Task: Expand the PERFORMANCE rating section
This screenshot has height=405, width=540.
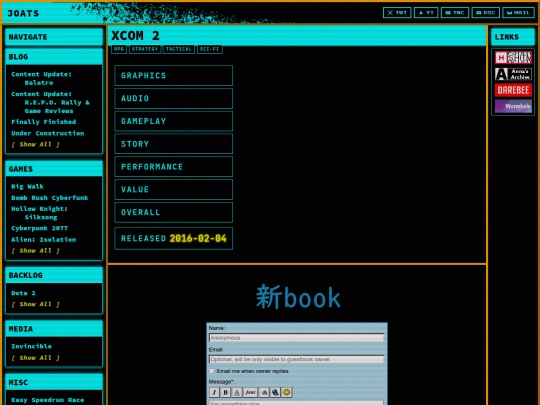Action: point(174,167)
